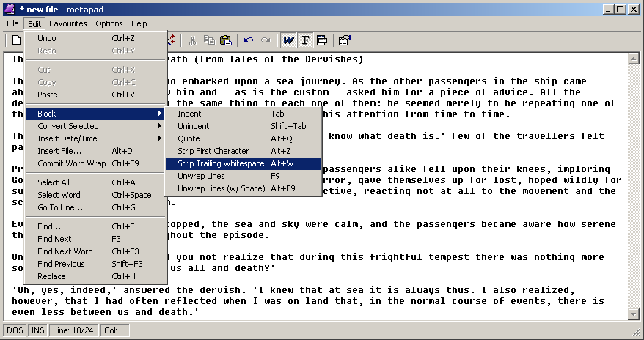Viewport: 644px width, 340px height.
Task: Click Replace... in the Edit menu
Action: tap(56, 276)
